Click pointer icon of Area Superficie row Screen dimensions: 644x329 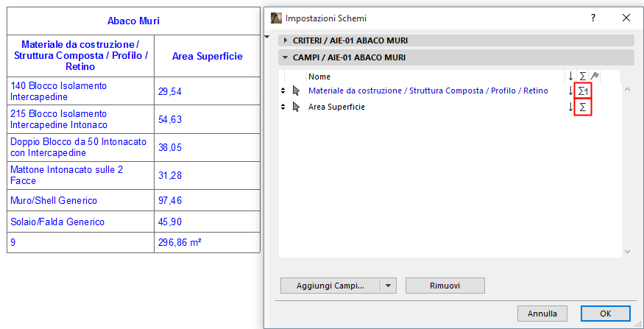[296, 107]
